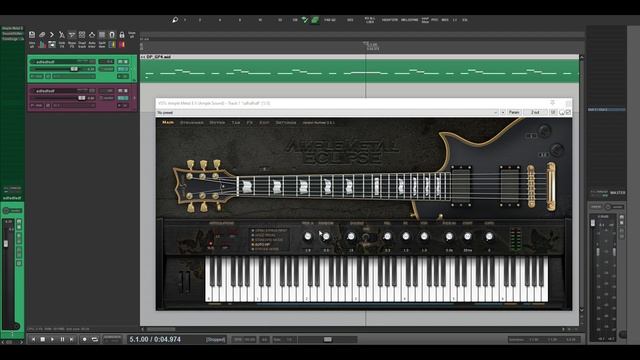Click the MASTER label in mixer
This screenshot has height=360, width=640.
coord(617,193)
